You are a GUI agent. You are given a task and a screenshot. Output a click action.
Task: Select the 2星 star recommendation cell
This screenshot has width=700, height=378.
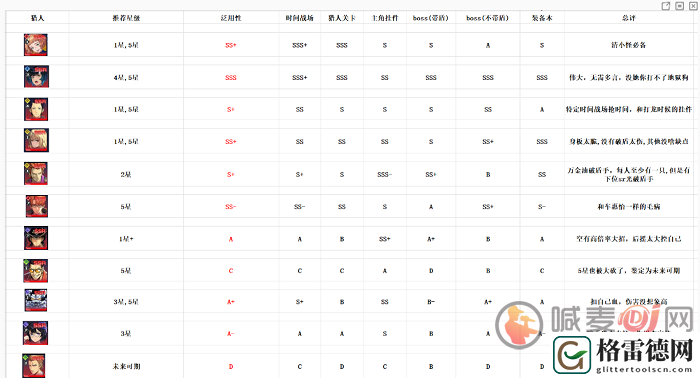126,174
